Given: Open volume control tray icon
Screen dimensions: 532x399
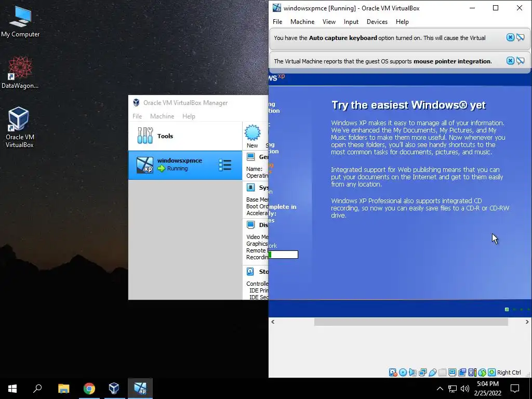Looking at the screenshot, I should click(465, 389).
